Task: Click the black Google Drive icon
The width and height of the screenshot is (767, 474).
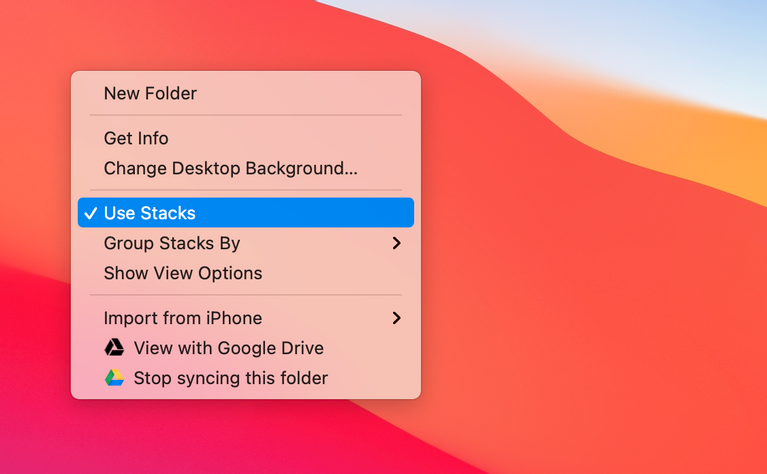Action: (x=114, y=348)
